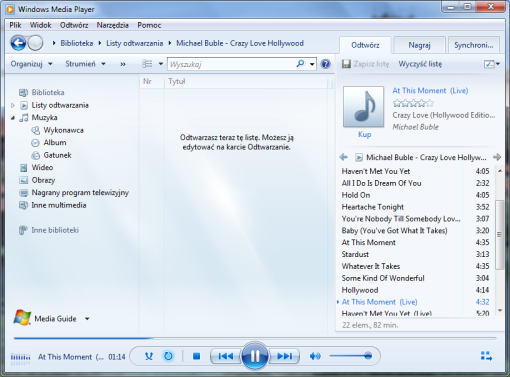Click the visualizer bars icon
The width and height of the screenshot is (510, 377).
[20, 357]
